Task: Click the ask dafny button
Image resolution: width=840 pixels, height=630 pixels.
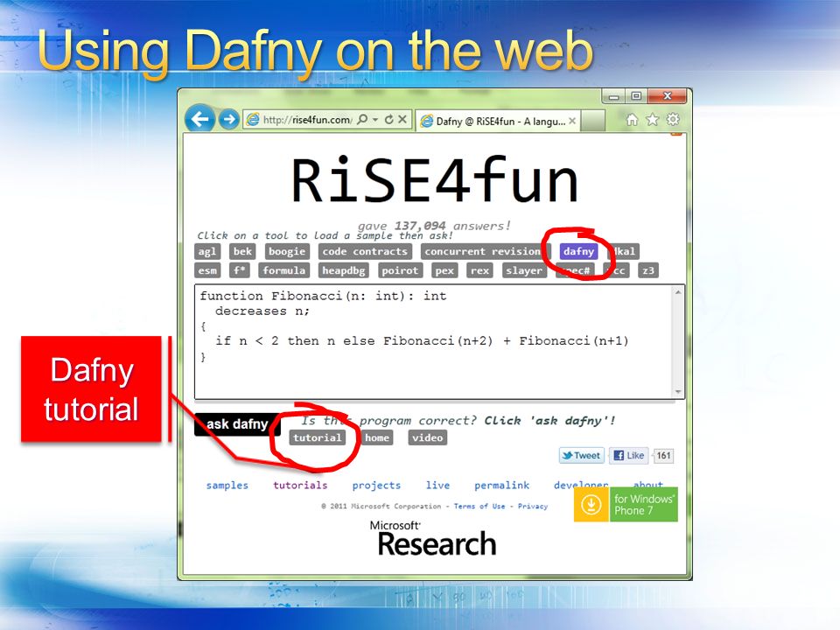Action: tap(237, 424)
